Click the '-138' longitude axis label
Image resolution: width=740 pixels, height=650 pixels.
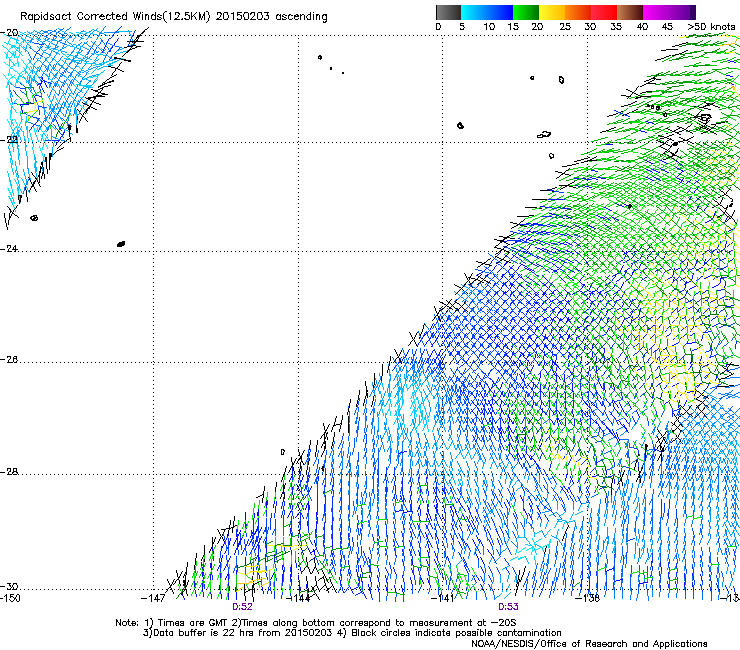(587, 598)
